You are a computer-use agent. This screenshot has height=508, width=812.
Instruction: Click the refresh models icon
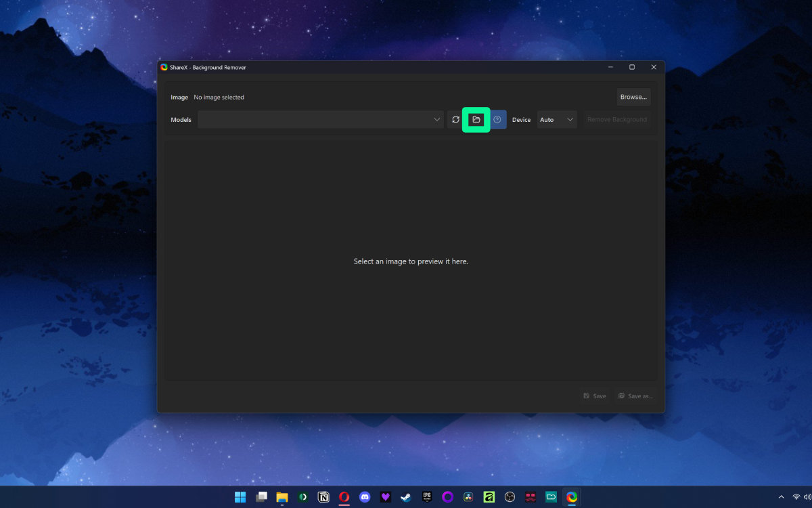(x=455, y=120)
